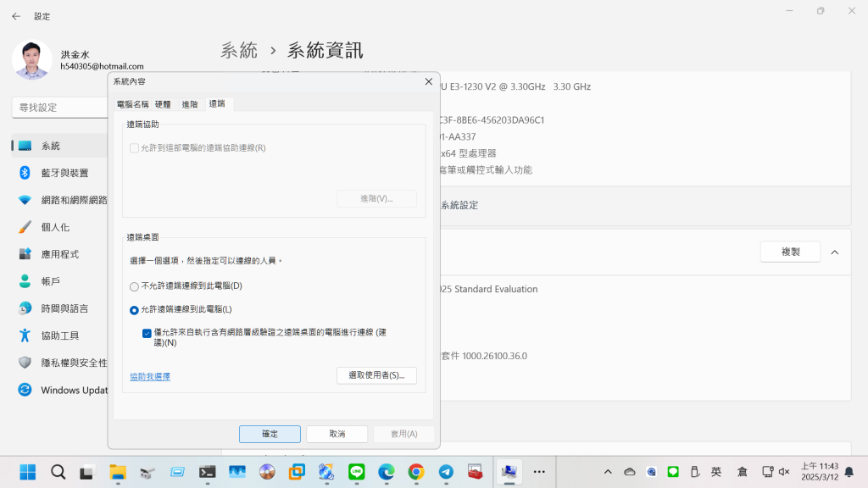
Task: Select 允許遠端連線到此電腦 radio option
Action: [134, 310]
